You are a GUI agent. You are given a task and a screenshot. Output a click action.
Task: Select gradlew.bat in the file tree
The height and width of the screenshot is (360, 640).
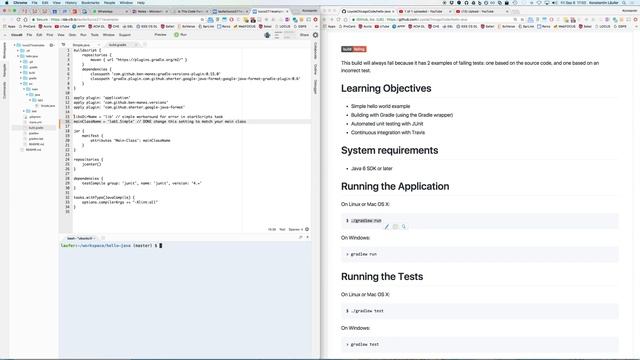(36, 139)
